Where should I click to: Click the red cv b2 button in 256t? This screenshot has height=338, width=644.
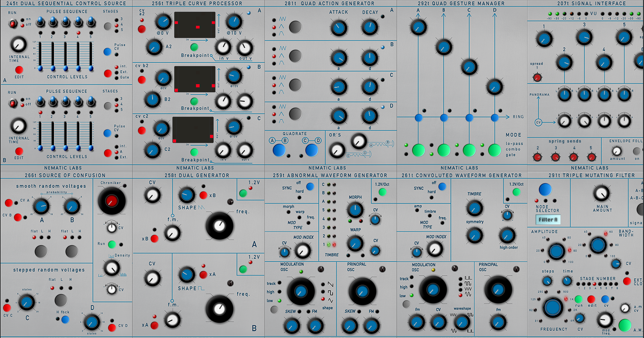[x=142, y=80]
